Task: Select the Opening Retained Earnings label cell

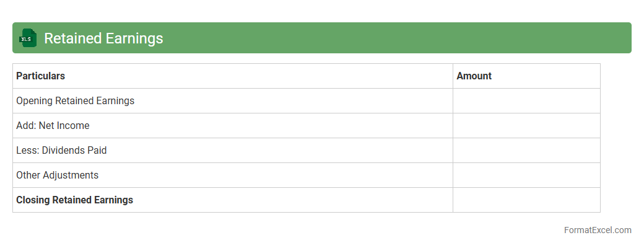Action: [x=75, y=100]
